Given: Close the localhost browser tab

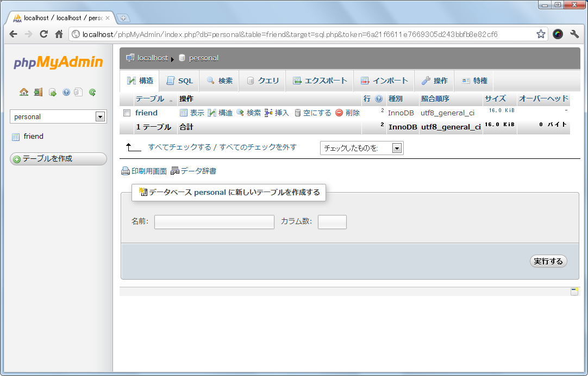Looking at the screenshot, I should 108,17.
